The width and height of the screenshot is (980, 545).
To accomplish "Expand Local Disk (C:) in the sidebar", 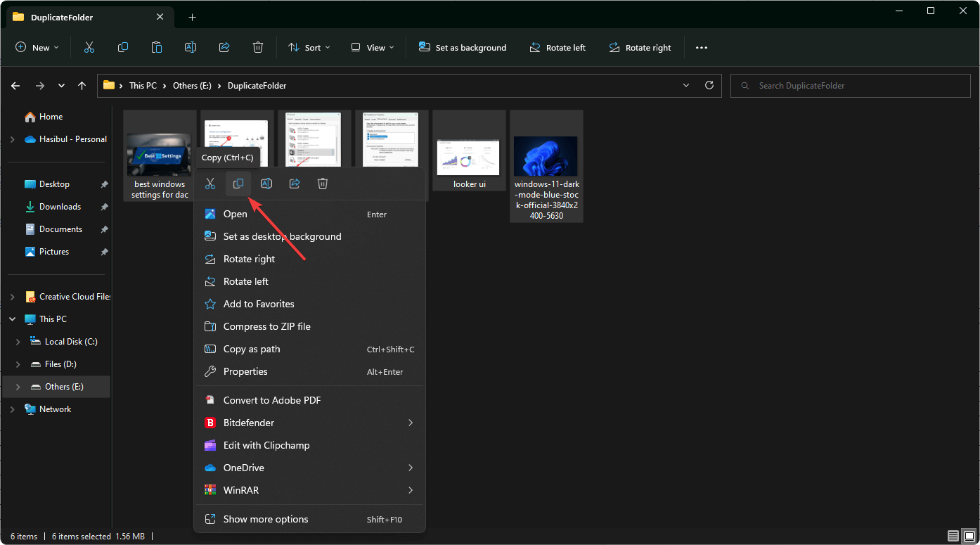I will [18, 341].
